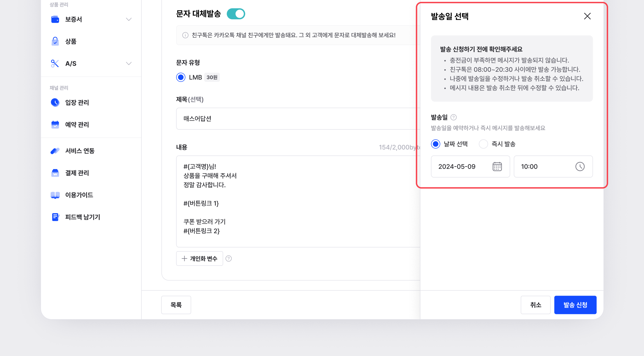Select the 즉시 발송 radio option
This screenshot has width=644, height=356.
click(483, 144)
